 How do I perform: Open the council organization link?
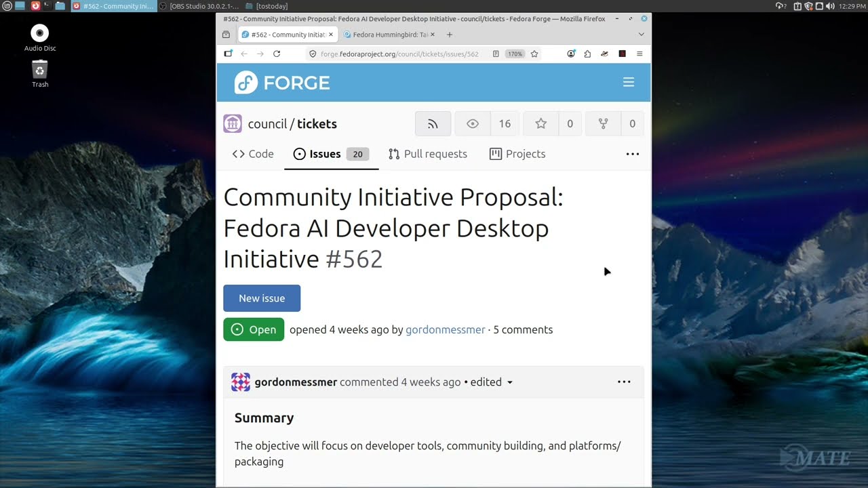coord(268,124)
